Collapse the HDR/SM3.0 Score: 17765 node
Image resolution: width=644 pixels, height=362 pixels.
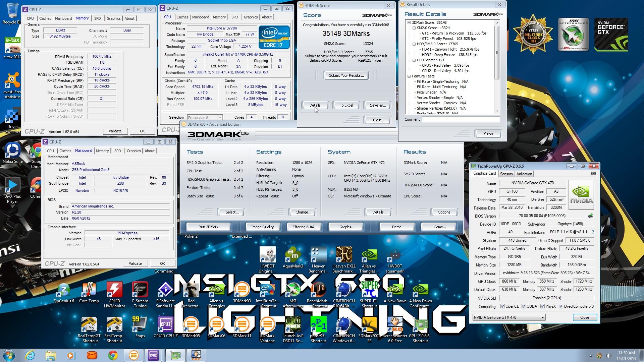[x=414, y=44]
